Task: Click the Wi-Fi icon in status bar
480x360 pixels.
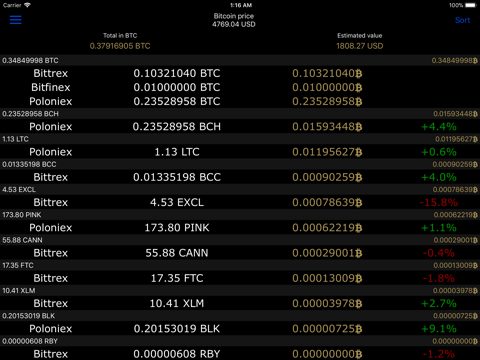Action: pos(27,5)
